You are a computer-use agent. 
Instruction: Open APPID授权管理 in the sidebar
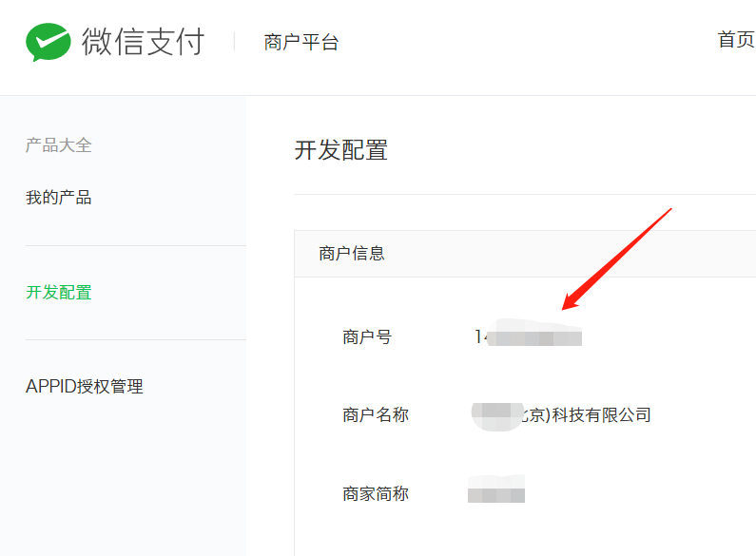[85, 387]
